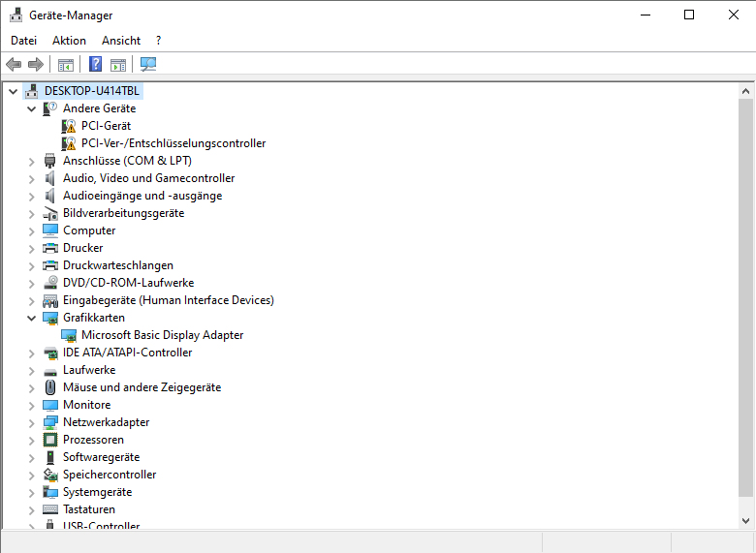Expand the Systemgeräte category
The height and width of the screenshot is (553, 756).
[x=31, y=493]
